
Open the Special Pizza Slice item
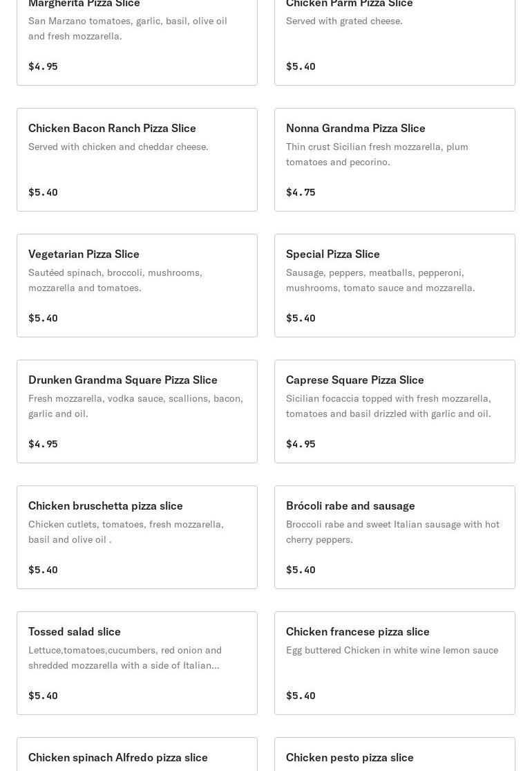(x=395, y=286)
